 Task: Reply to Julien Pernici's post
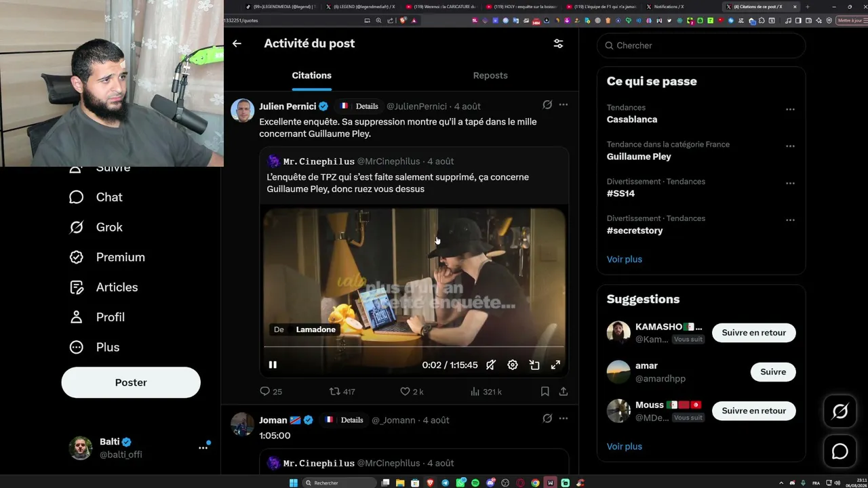(271, 392)
